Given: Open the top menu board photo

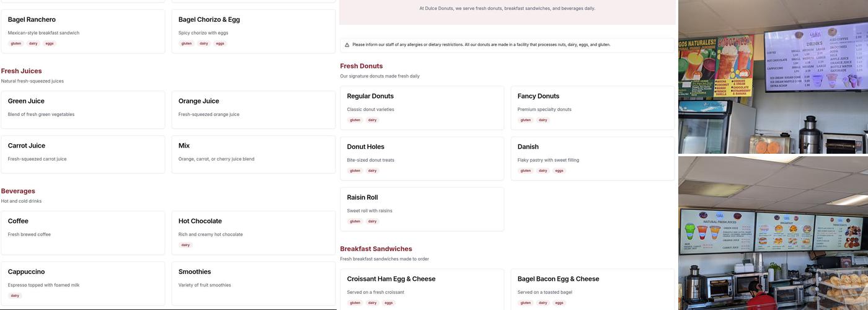Looking at the screenshot, I should (x=773, y=77).
